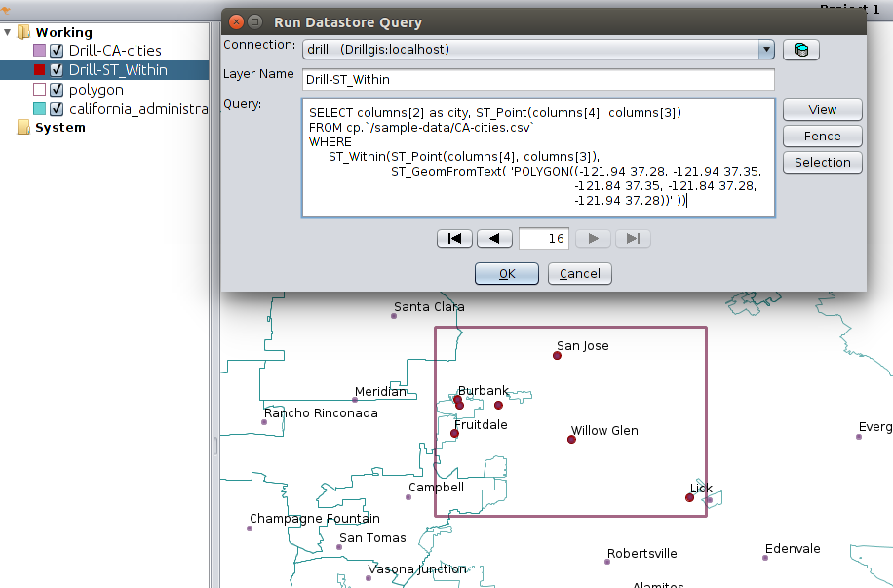This screenshot has height=588, width=893.
Task: Click the polygon layer white swatch
Action: tap(39, 90)
